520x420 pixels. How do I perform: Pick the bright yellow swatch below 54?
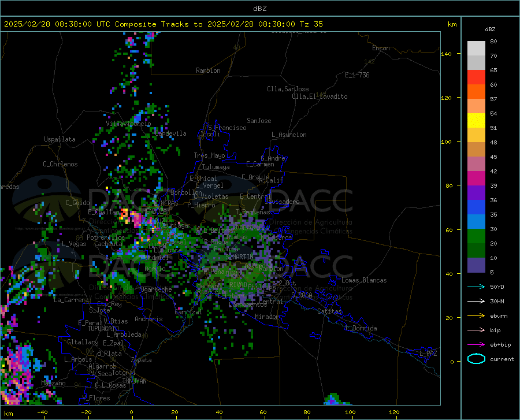click(476, 121)
